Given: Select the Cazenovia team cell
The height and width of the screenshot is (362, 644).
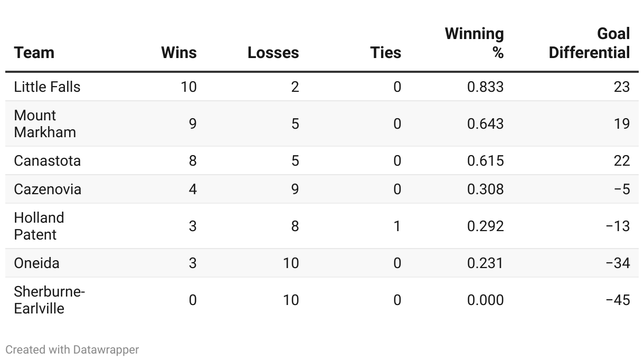Looking at the screenshot, I should (48, 189).
